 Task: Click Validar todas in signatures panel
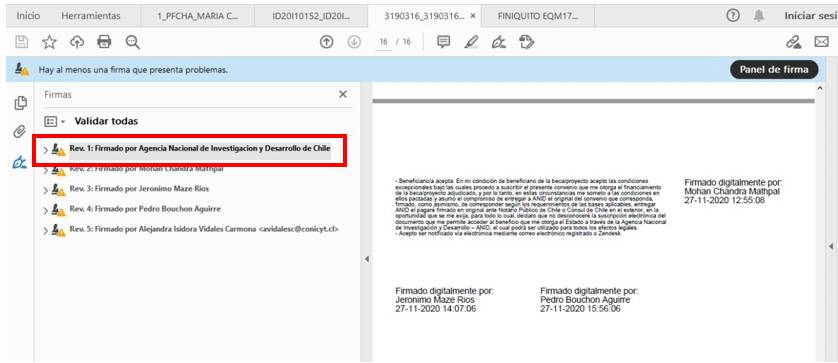pyautogui.click(x=106, y=121)
